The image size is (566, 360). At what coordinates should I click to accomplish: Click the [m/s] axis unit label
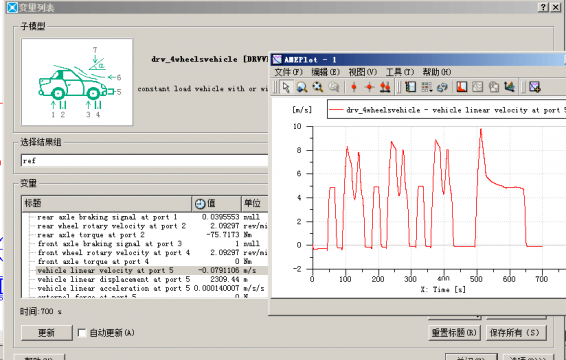tap(302, 110)
